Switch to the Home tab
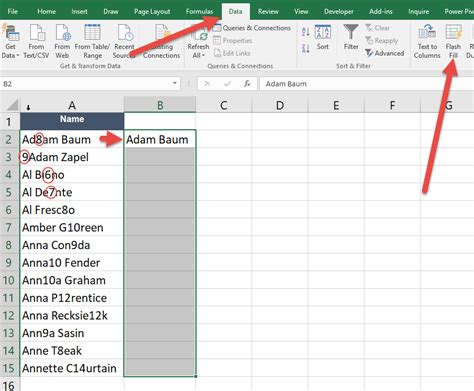The height and width of the screenshot is (391, 474). tap(46, 11)
